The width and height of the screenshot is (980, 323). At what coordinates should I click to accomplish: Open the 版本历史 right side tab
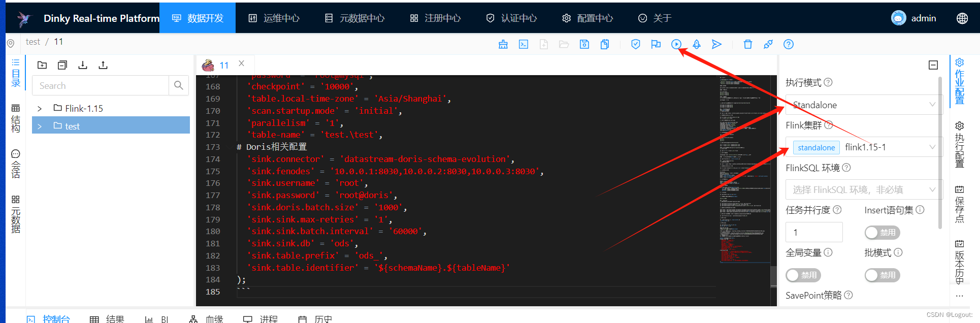click(x=960, y=262)
